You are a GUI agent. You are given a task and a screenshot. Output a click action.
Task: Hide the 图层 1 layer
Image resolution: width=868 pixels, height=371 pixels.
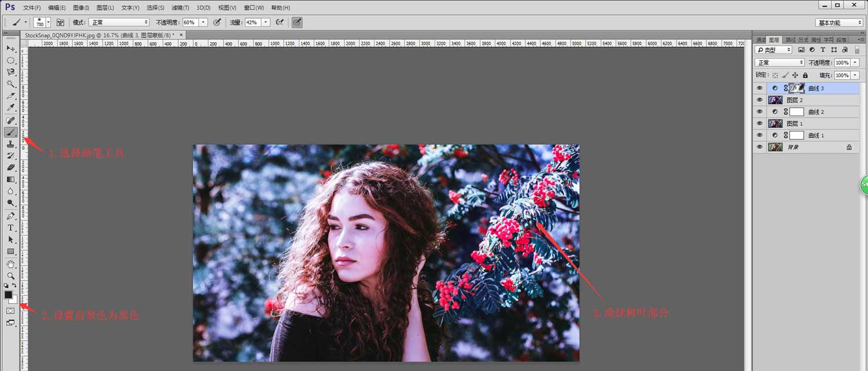point(760,123)
